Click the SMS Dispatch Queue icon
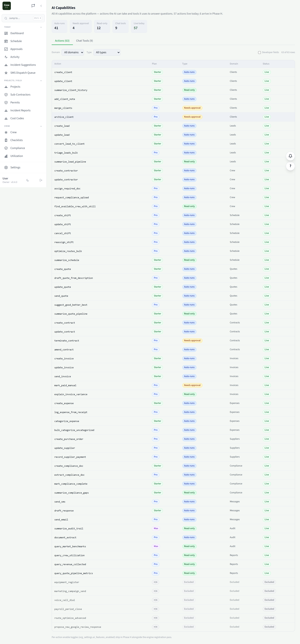 pos(6,73)
